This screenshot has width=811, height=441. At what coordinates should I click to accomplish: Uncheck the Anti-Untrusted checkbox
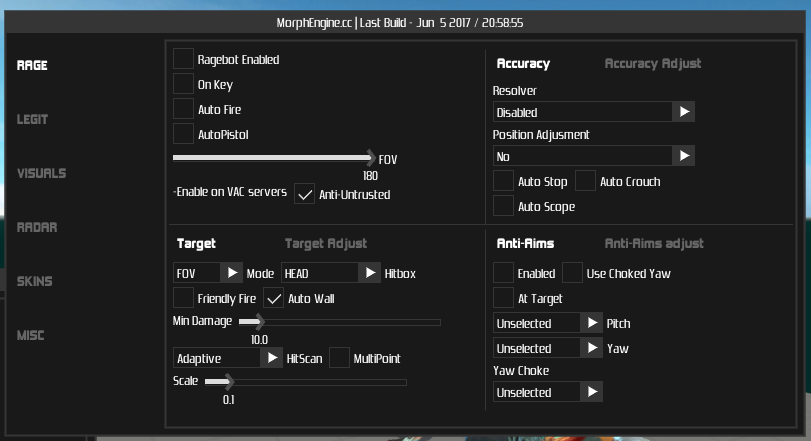coord(305,194)
